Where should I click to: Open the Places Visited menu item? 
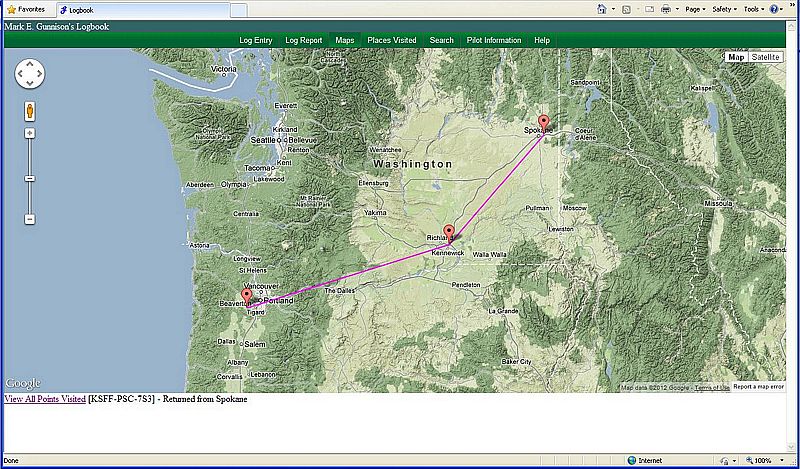pos(392,40)
